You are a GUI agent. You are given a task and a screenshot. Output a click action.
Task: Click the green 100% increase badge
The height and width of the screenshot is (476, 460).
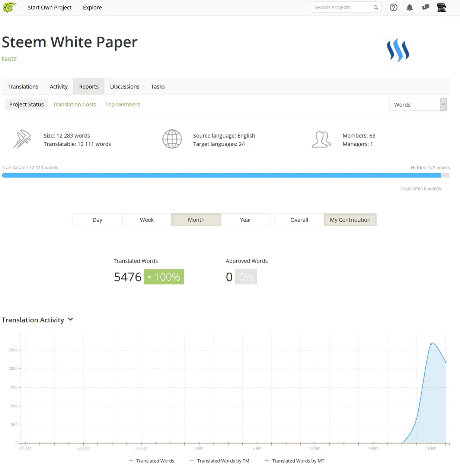(x=164, y=277)
